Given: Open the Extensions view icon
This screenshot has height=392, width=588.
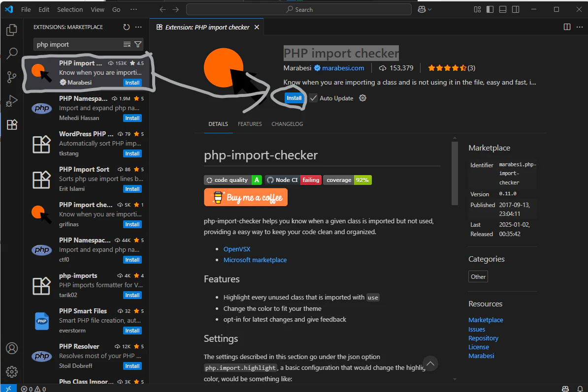Looking at the screenshot, I should tap(12, 124).
